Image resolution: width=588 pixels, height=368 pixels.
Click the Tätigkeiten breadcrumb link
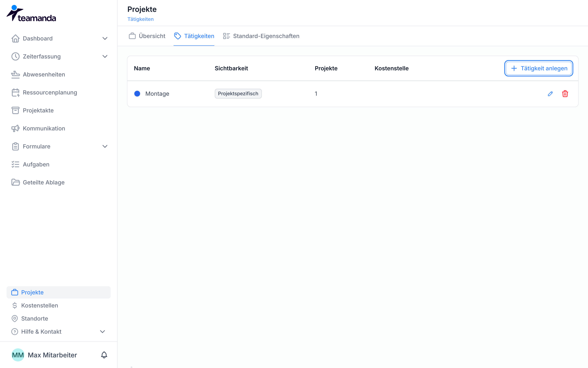[140, 19]
